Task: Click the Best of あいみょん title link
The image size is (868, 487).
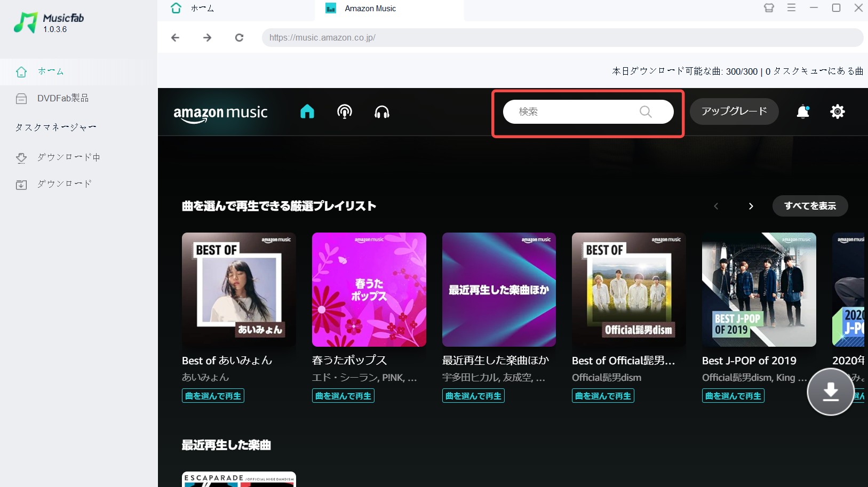Action: coord(227,361)
